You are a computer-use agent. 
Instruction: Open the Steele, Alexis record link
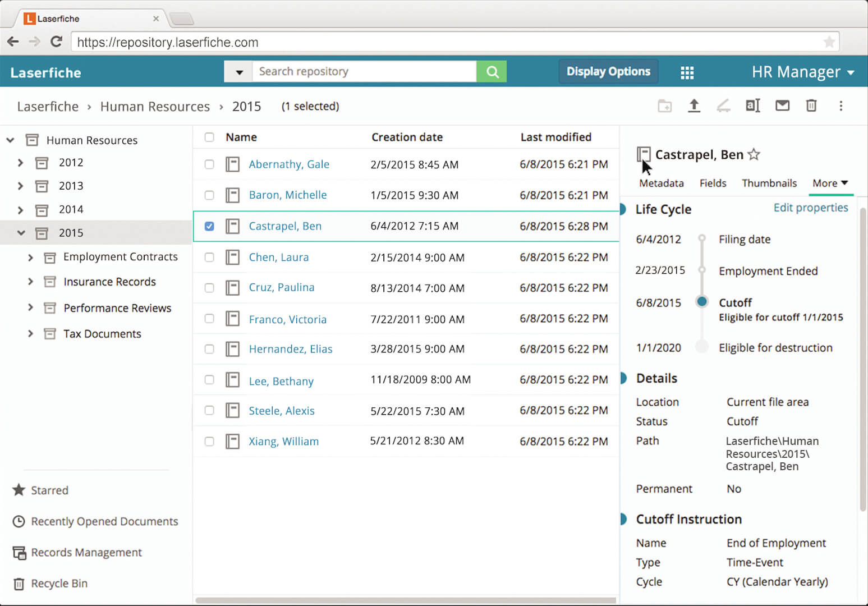point(282,411)
